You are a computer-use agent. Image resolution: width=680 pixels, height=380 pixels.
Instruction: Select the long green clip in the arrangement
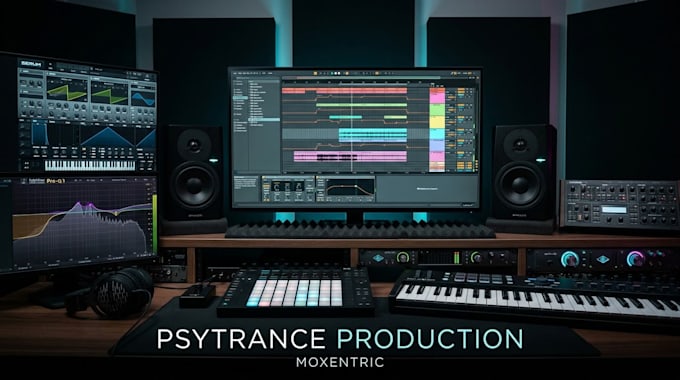(362, 105)
